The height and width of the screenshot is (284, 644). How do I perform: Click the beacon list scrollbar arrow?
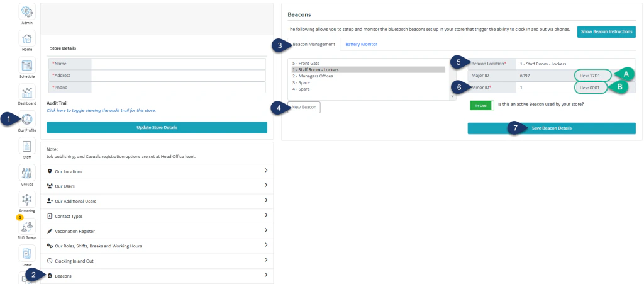pos(453,96)
